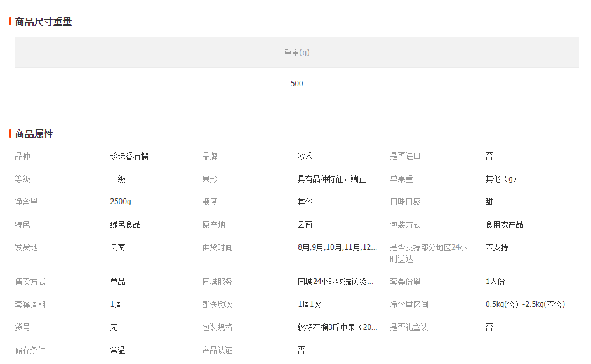Click the 珍珠番石榴 variety value
591x364 pixels.
tap(129, 156)
